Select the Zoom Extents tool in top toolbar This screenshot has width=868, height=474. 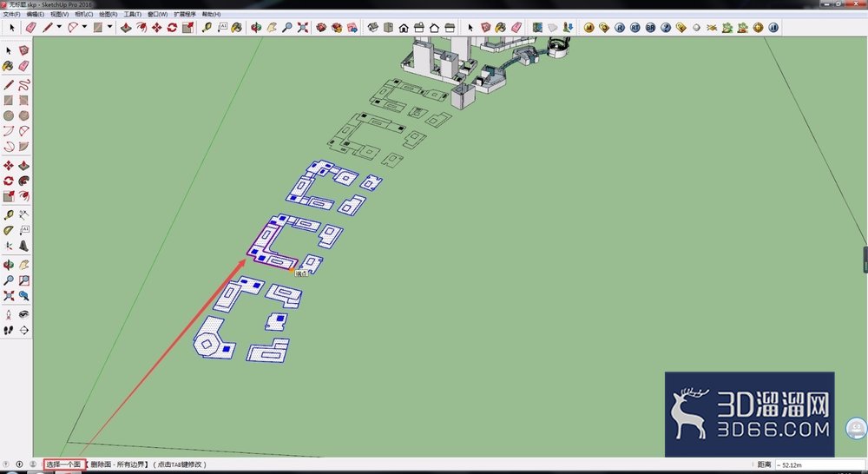click(302, 27)
